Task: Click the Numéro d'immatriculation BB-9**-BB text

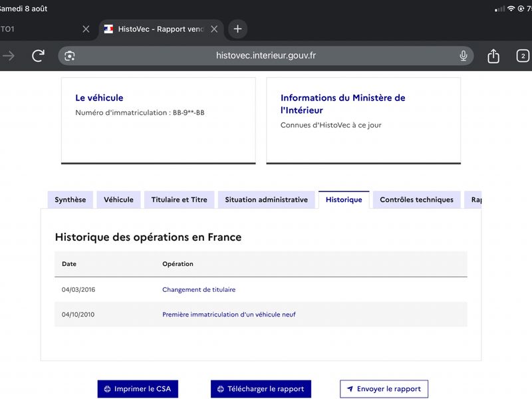Action: click(x=140, y=112)
